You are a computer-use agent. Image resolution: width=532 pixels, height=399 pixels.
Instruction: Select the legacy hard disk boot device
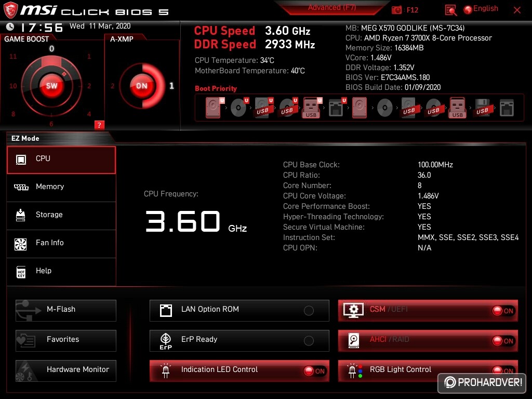[x=360, y=108]
